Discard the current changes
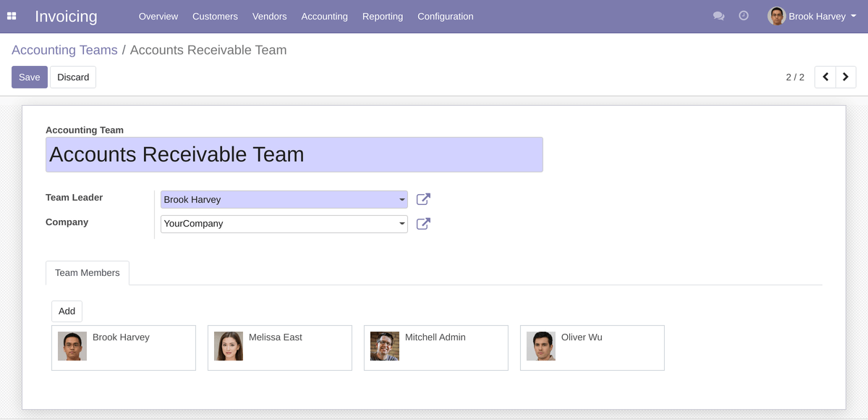868x420 pixels. tap(72, 77)
